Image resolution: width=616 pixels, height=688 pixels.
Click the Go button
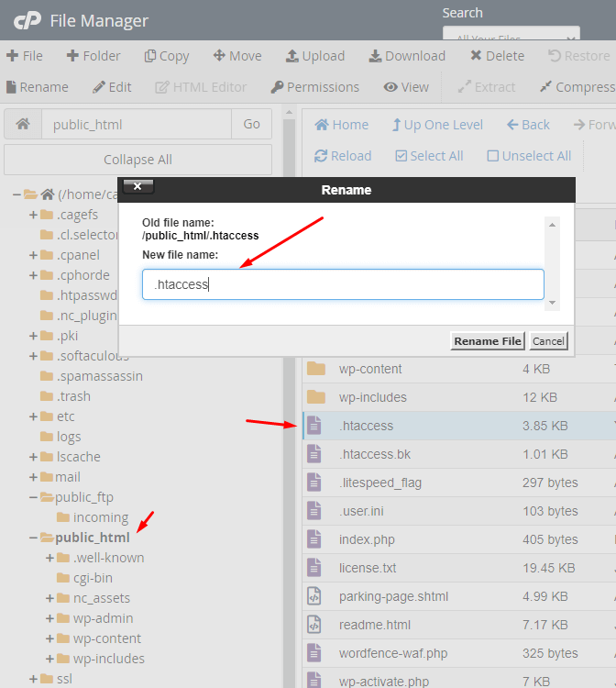point(252,124)
